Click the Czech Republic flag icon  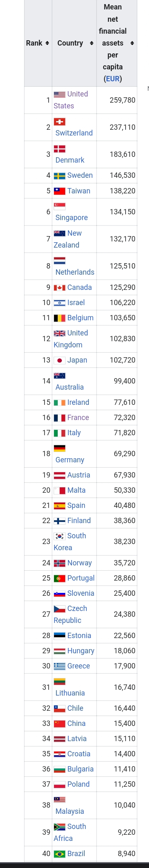[60, 609]
